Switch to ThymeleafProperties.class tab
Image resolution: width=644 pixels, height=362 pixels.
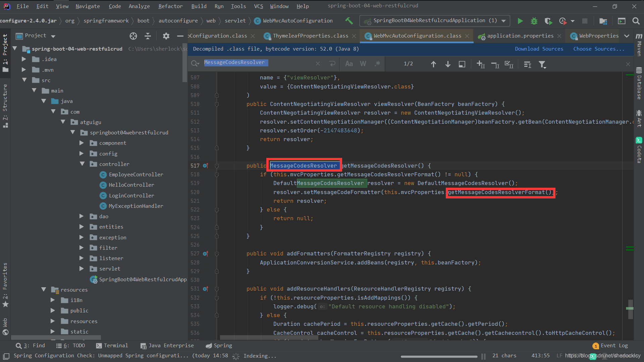coord(310,36)
